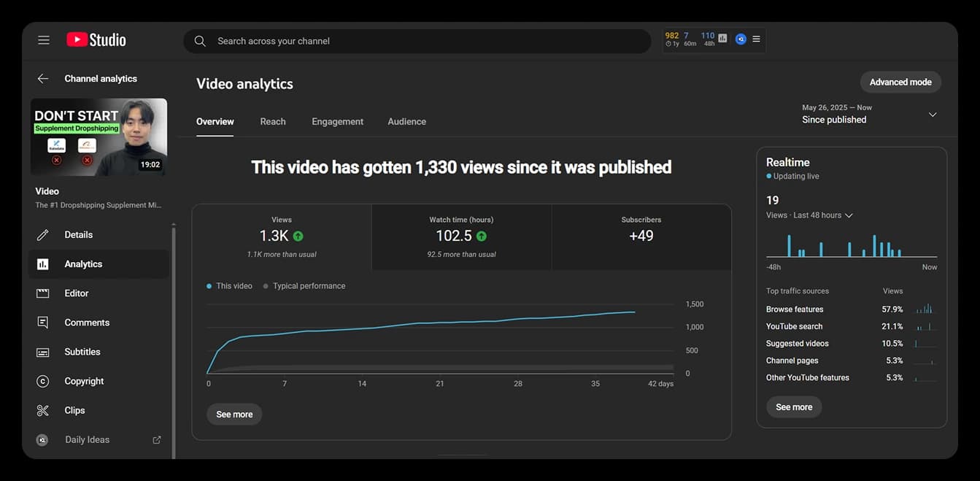Select the Clips scissors icon
The width and height of the screenshot is (980, 481).
tap(44, 409)
